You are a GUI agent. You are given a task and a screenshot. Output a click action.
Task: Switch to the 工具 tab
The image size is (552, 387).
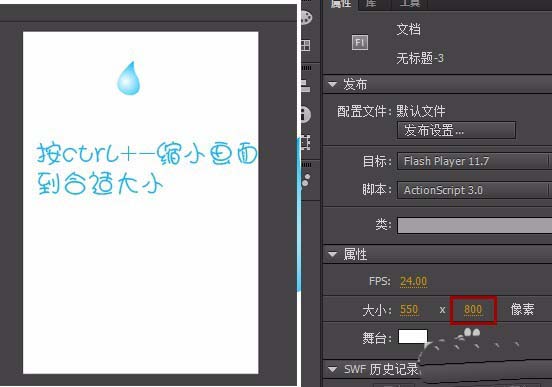tap(410, 4)
